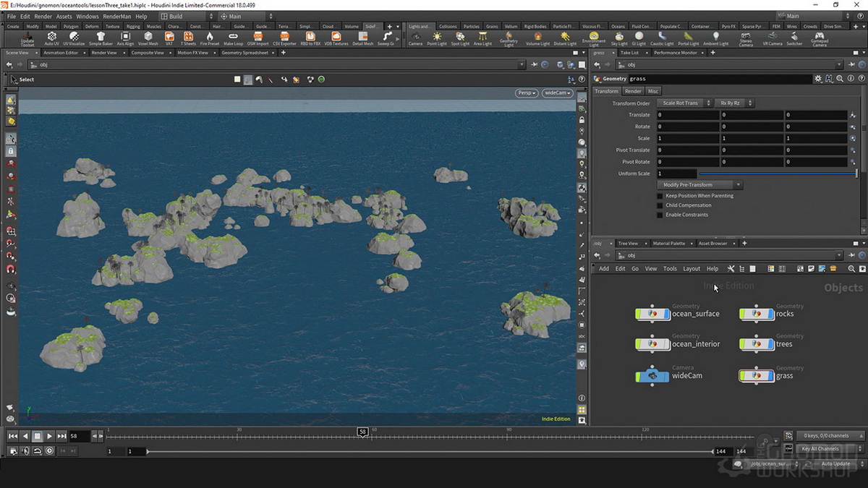Add a Camera from the shelf
This screenshot has width=868, height=488.
pos(415,38)
